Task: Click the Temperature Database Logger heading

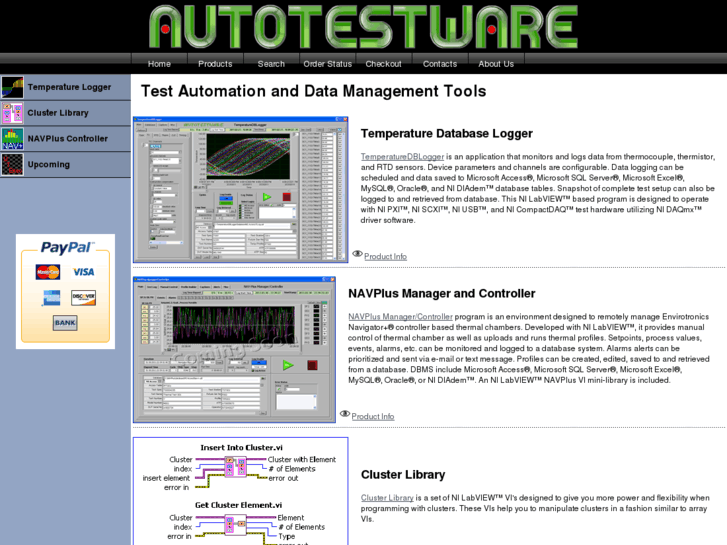Action: click(x=446, y=134)
